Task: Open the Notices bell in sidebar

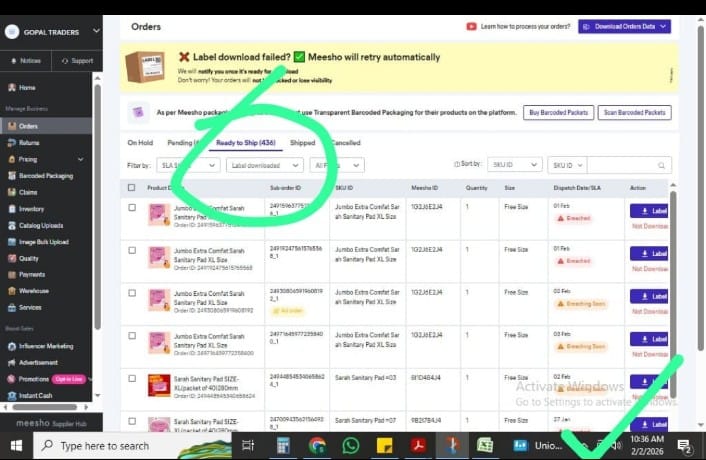Action: [13, 61]
